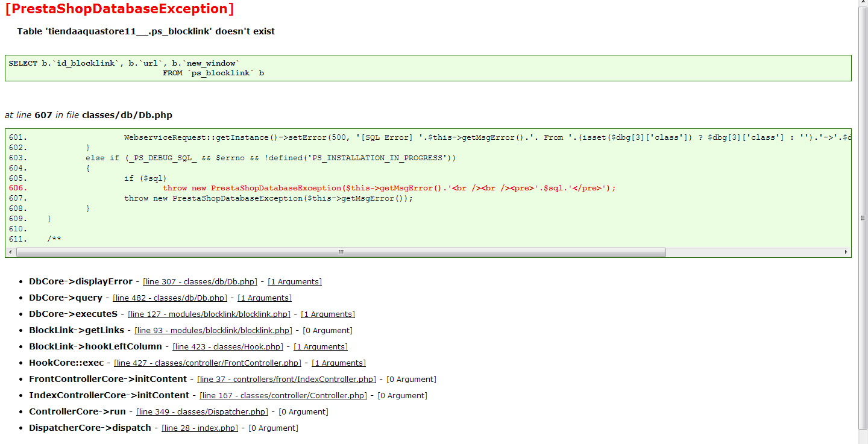The width and height of the screenshot is (868, 444).
Task: Show the 1 Arguments for DbCore->executeS
Action: click(328, 314)
